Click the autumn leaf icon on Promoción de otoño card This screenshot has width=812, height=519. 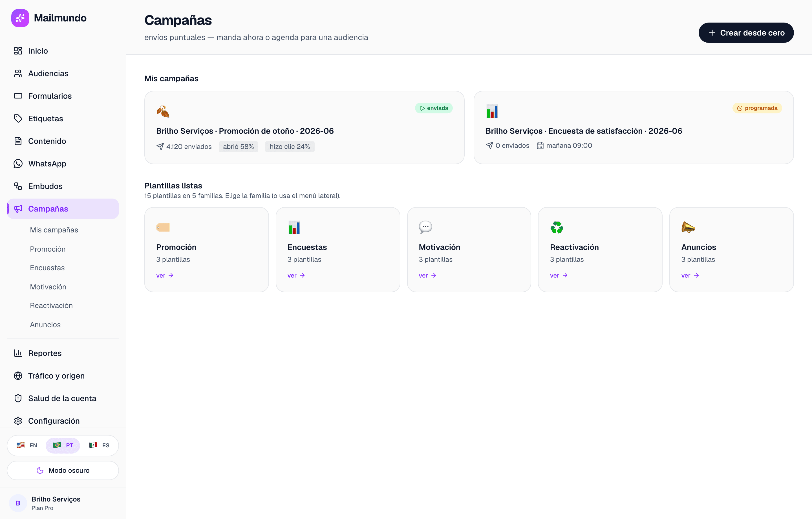coord(163,111)
